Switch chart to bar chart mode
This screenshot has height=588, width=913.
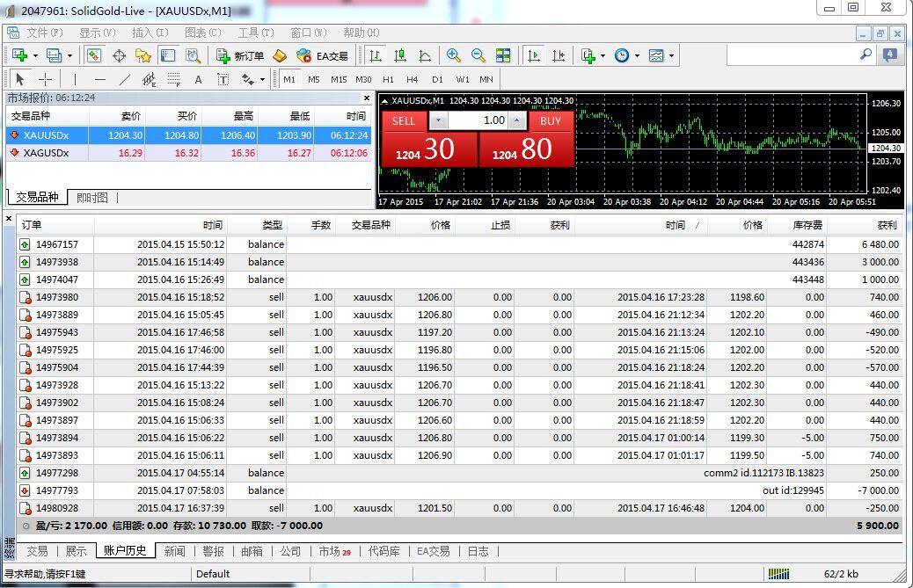(x=376, y=55)
